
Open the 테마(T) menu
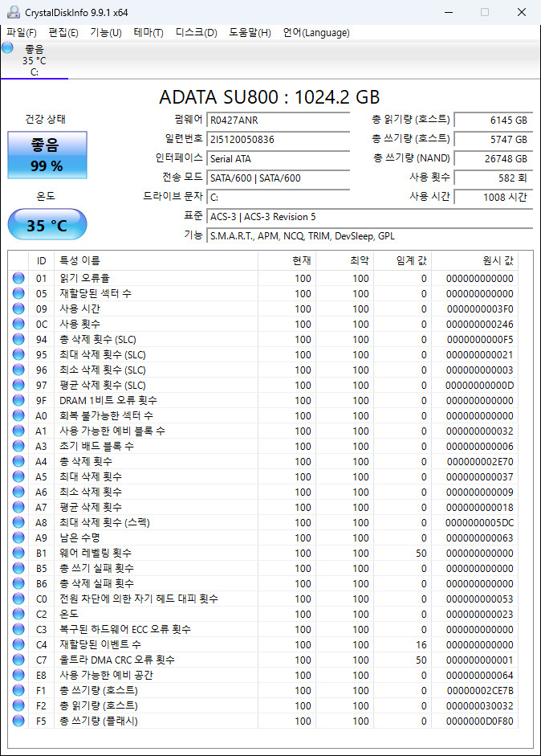click(148, 33)
